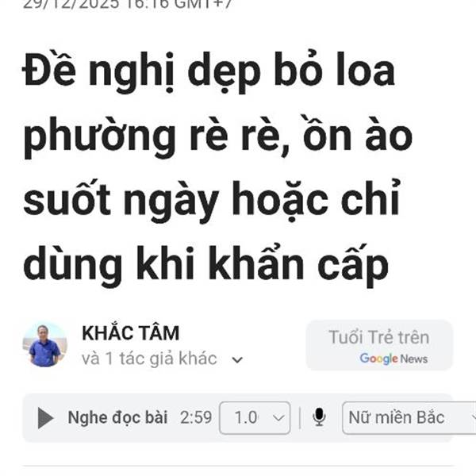Click the 2:59 audio duration

click(196, 417)
